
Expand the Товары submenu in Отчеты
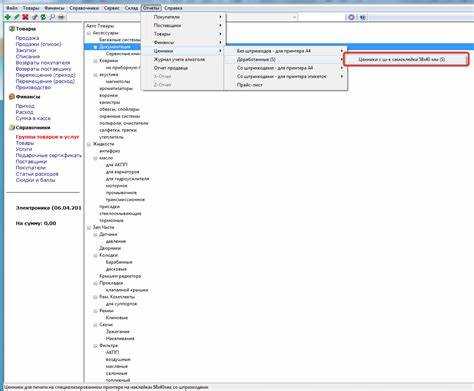[x=183, y=34]
